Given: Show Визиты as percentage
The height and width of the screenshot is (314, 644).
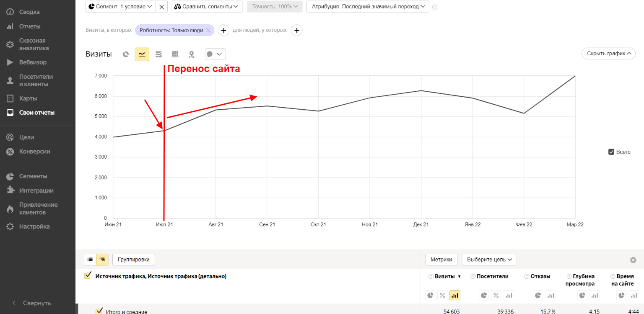Looking at the screenshot, I should coord(442,295).
